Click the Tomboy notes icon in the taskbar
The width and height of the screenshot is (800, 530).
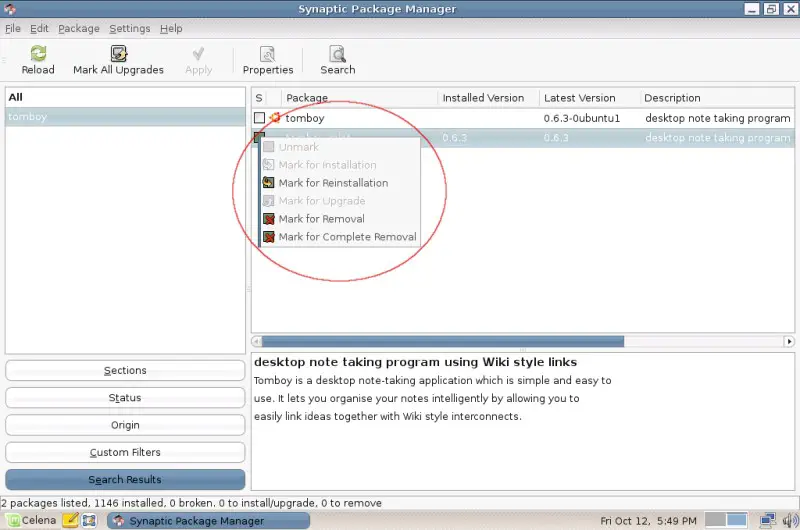point(70,520)
